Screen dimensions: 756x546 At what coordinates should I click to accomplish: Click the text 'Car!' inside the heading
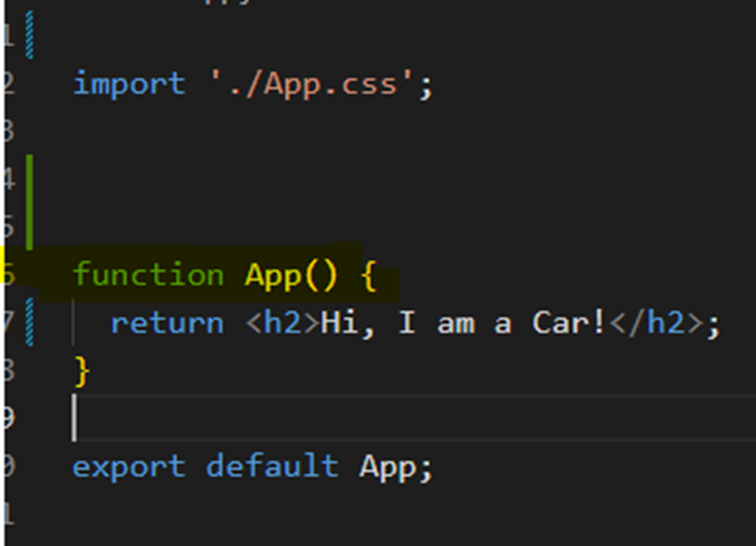(x=568, y=322)
